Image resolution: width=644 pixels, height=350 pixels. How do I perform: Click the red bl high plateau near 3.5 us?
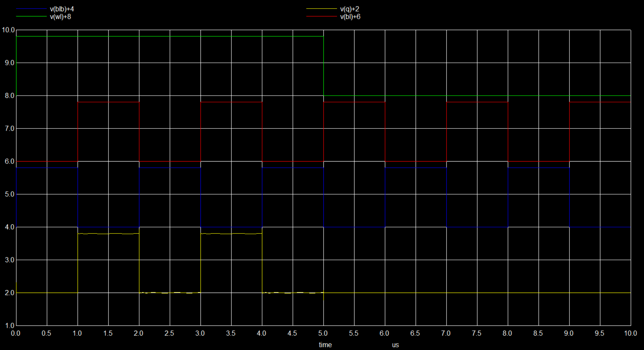(x=231, y=102)
